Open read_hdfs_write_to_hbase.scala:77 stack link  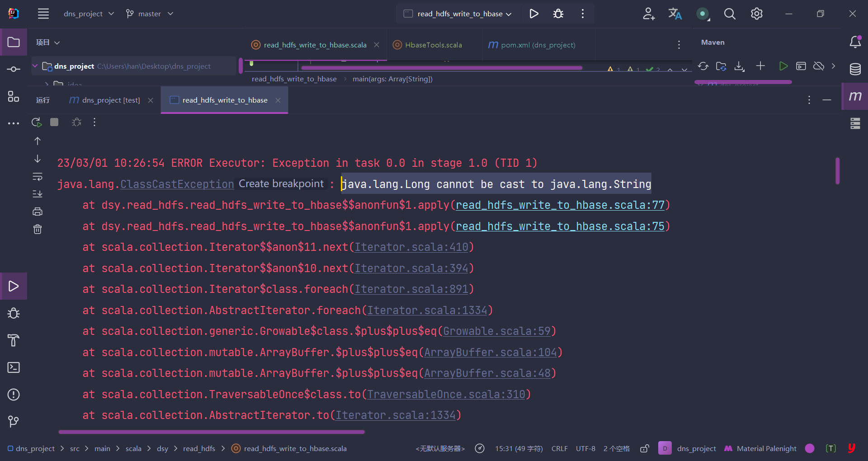(x=560, y=205)
